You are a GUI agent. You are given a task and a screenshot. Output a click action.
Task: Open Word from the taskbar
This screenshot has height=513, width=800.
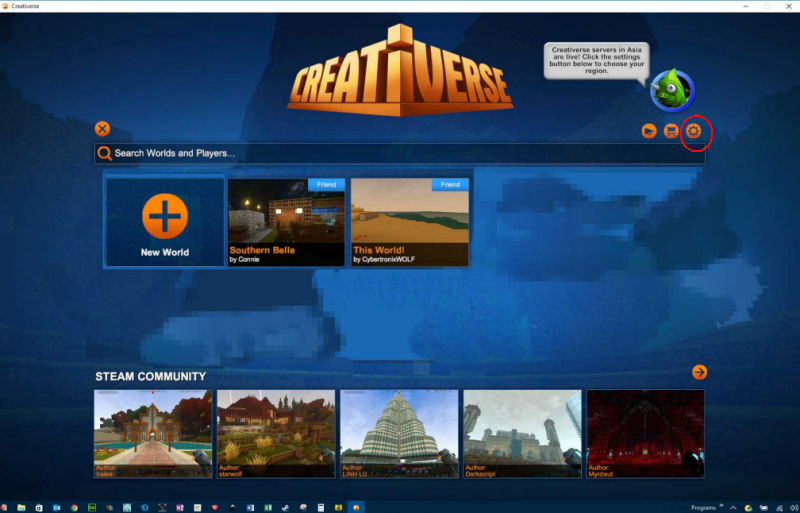[x=250, y=508]
